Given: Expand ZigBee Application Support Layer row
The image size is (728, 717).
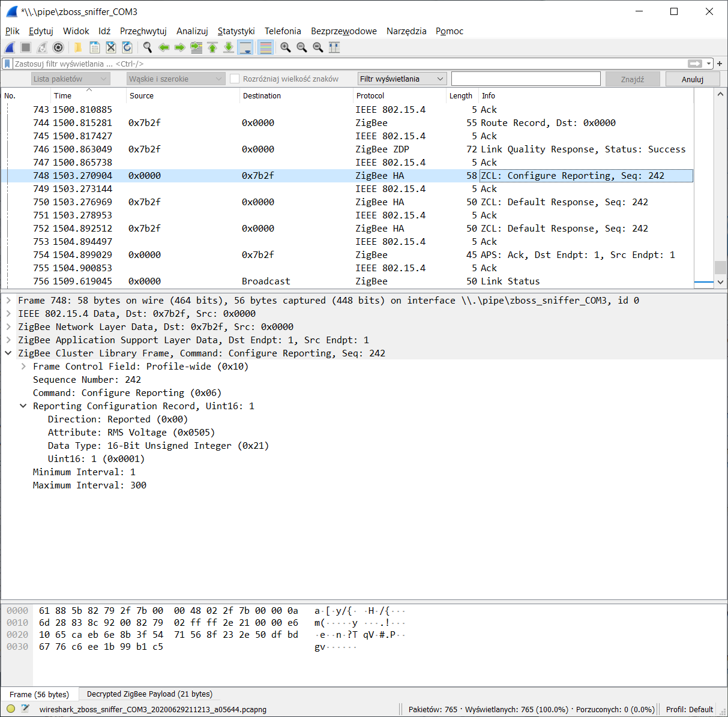Looking at the screenshot, I should 8,340.
